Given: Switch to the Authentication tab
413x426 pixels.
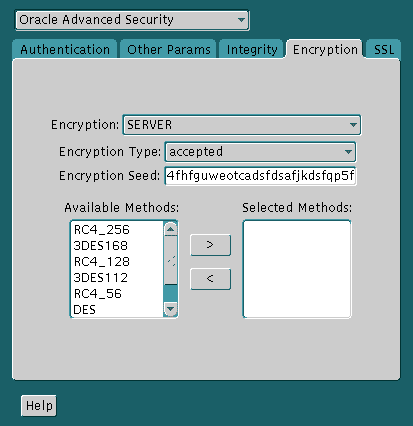Looking at the screenshot, I should (65, 50).
